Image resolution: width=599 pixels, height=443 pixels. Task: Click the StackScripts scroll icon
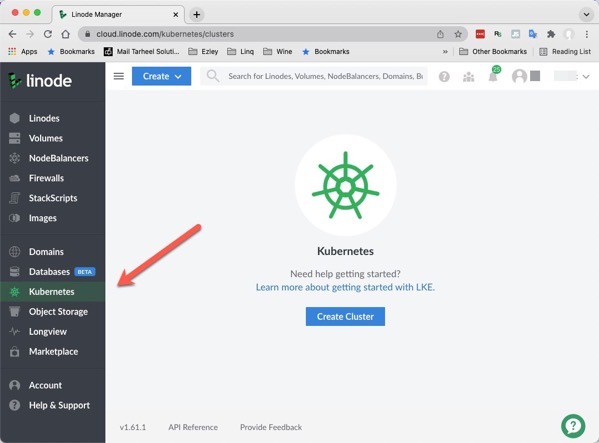pos(15,198)
